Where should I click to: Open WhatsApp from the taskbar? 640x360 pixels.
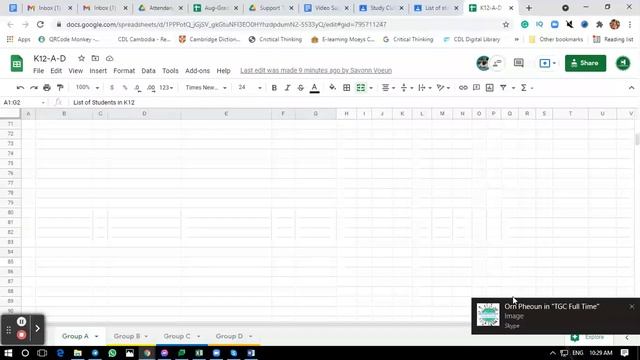point(112,353)
